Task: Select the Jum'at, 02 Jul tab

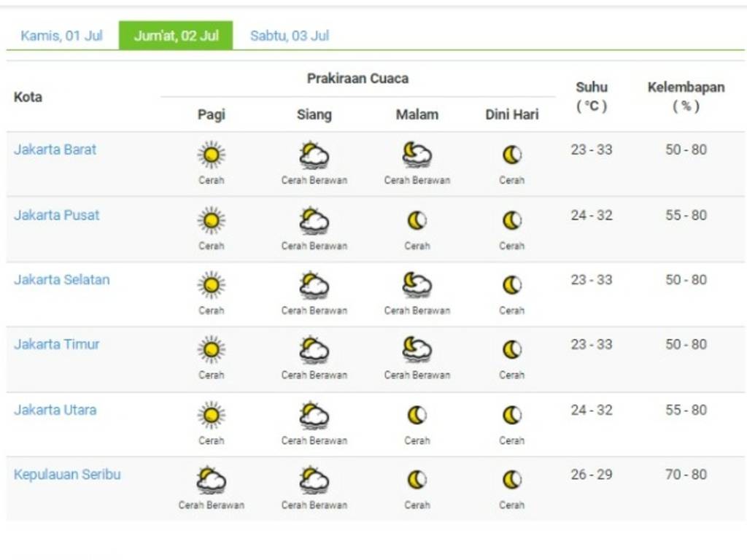Action: coord(176,35)
